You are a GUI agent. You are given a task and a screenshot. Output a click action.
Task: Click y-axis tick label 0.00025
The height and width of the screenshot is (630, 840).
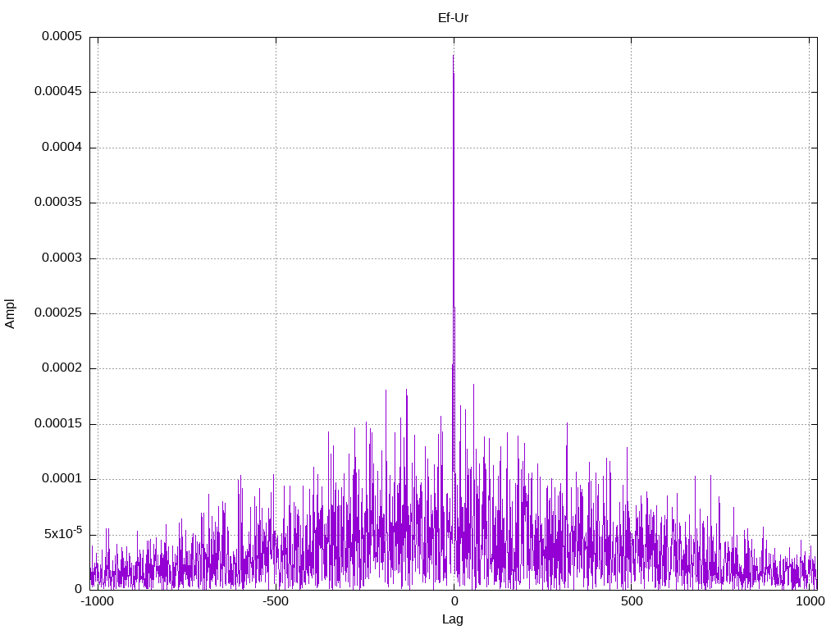click(x=58, y=313)
